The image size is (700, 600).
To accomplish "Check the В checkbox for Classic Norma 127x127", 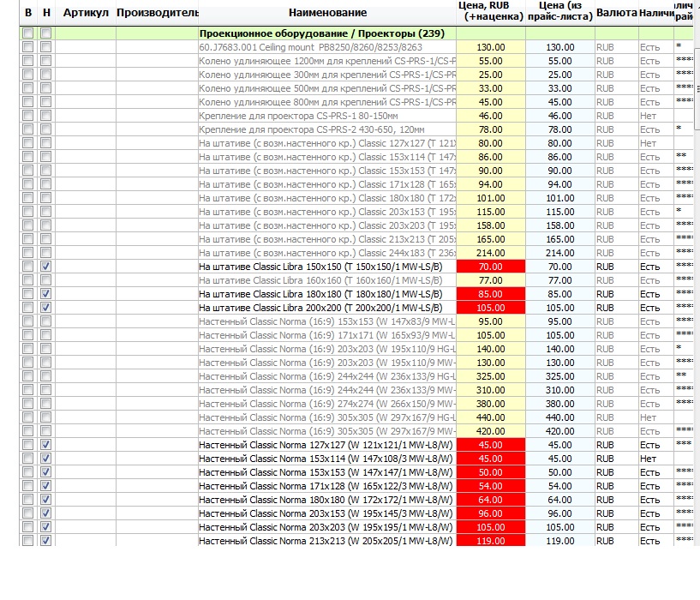I will click(x=27, y=445).
